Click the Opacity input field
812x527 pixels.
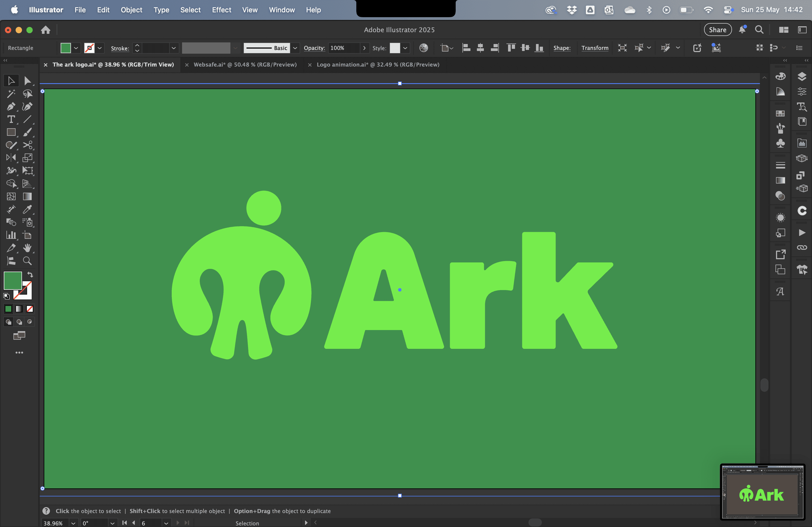(x=343, y=48)
